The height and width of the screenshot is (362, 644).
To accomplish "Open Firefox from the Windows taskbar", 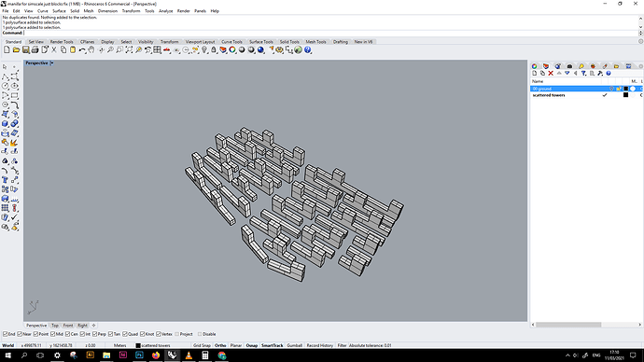I will click(156, 355).
